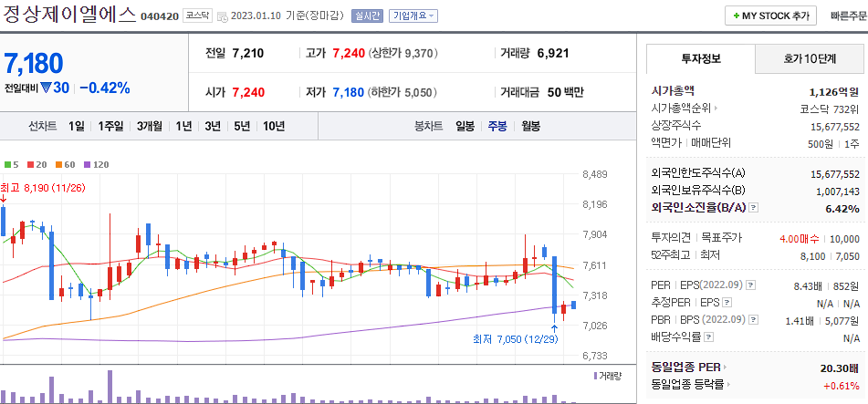Click the calendar icon beside 2023.01.10 date
The width and height of the screenshot is (868, 404).
(223, 16)
